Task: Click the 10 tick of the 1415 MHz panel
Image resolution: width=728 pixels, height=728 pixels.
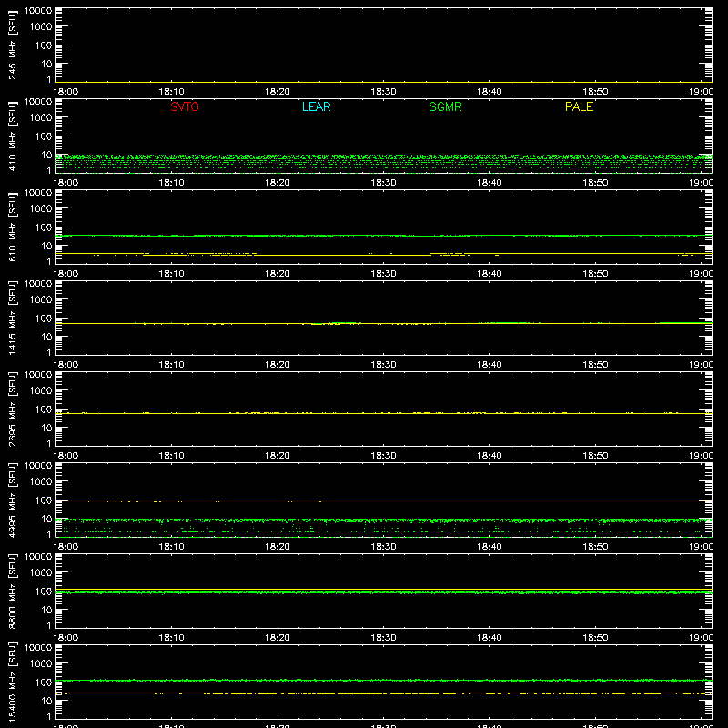Action: click(46, 337)
